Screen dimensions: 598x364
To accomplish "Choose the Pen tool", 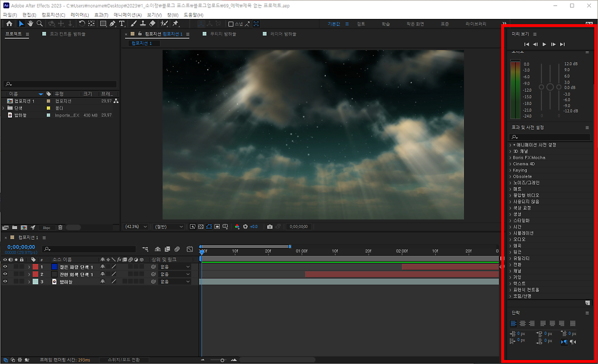I will (x=113, y=23).
